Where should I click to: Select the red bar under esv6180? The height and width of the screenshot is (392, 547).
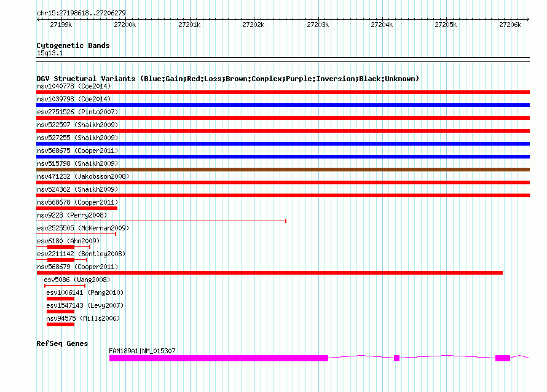(x=61, y=247)
